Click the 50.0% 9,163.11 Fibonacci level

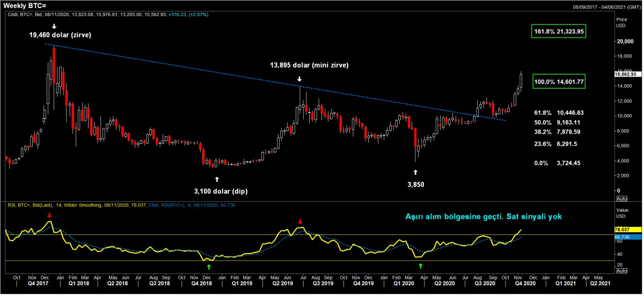coord(557,122)
